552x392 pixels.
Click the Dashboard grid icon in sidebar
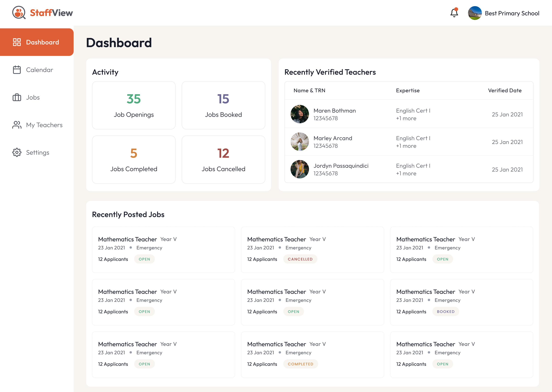tap(17, 42)
